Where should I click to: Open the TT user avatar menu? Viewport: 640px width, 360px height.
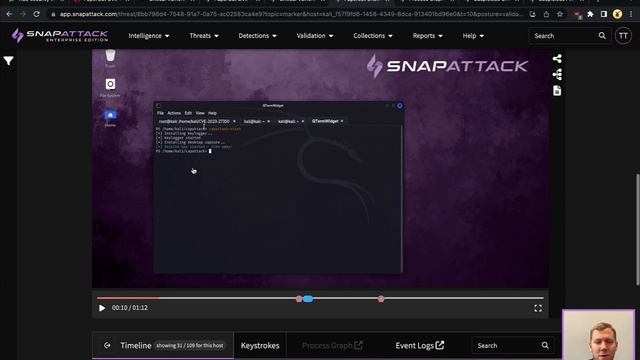[x=623, y=36]
